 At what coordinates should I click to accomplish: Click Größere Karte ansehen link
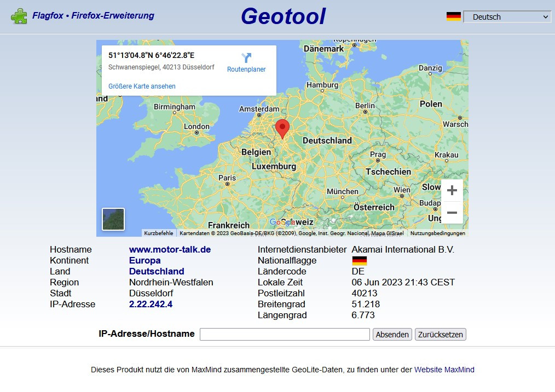coord(142,86)
